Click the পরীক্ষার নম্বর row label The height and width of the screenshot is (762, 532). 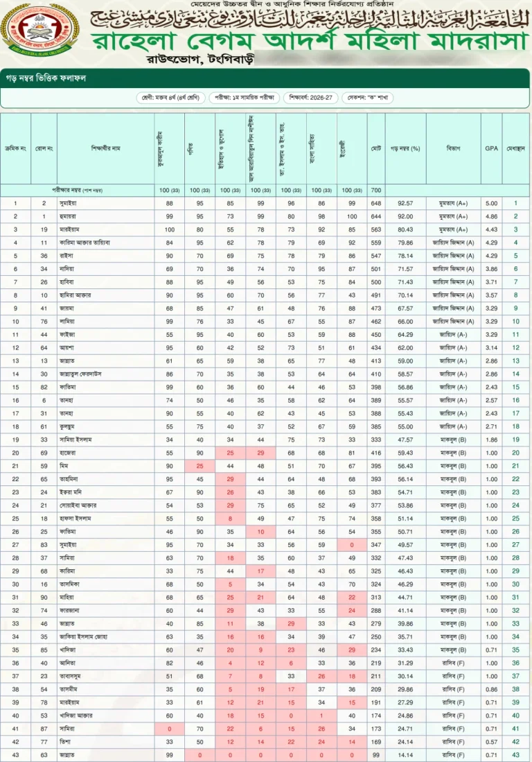[x=77, y=190]
